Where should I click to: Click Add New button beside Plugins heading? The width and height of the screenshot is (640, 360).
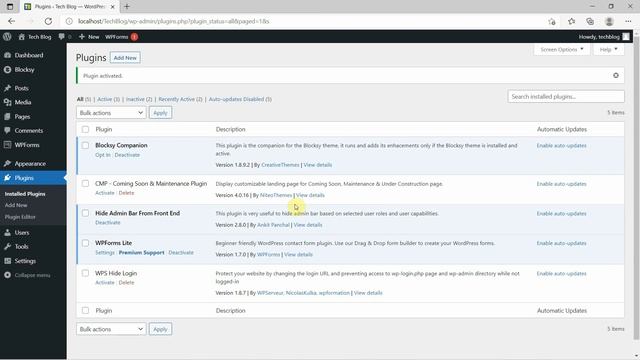[125, 58]
